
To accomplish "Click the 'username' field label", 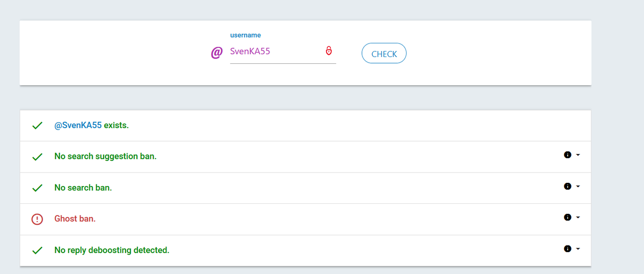I will [245, 35].
